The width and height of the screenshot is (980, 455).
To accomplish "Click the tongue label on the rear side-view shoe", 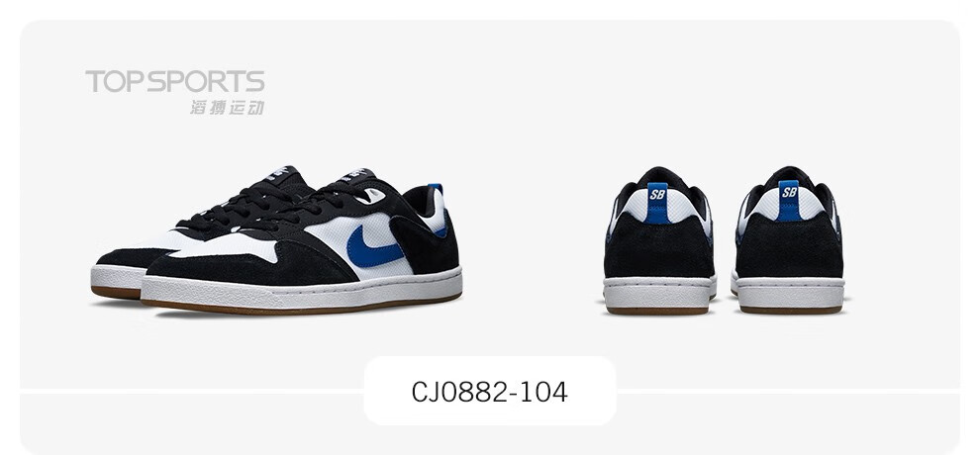I will 284,173.
